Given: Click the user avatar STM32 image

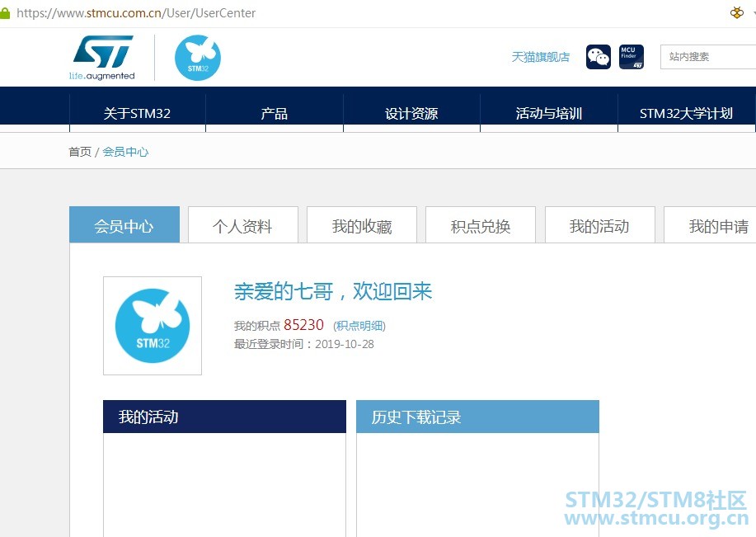Looking at the screenshot, I should [153, 326].
